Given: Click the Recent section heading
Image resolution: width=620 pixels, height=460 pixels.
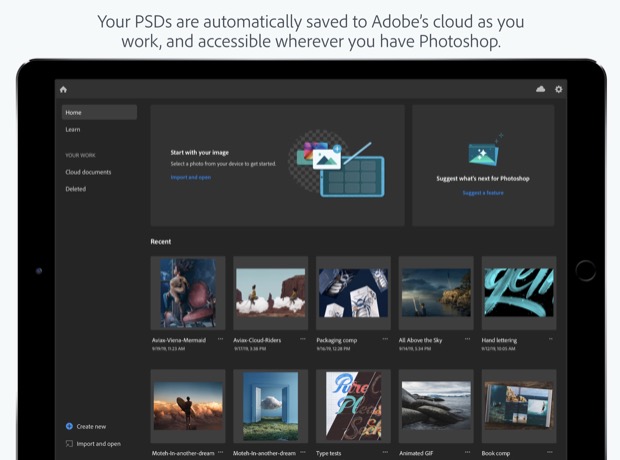Looking at the screenshot, I should pos(161,242).
